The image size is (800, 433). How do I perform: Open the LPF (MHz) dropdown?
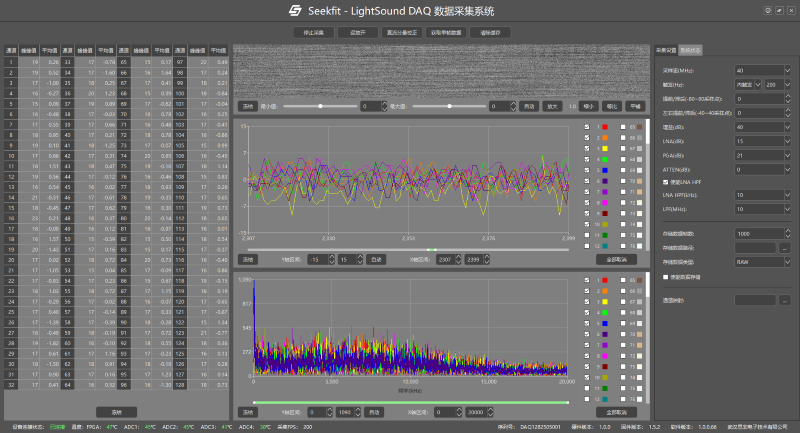(762, 209)
